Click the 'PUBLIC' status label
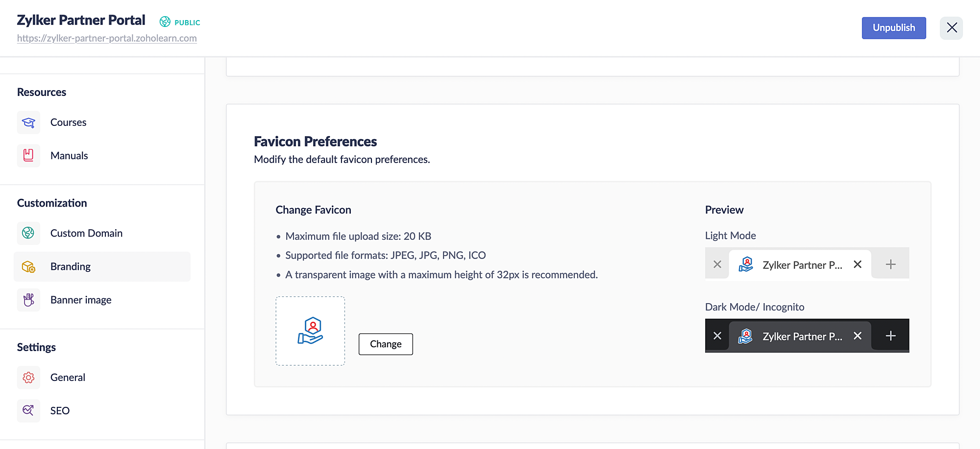Image resolution: width=980 pixels, height=449 pixels. (x=187, y=23)
